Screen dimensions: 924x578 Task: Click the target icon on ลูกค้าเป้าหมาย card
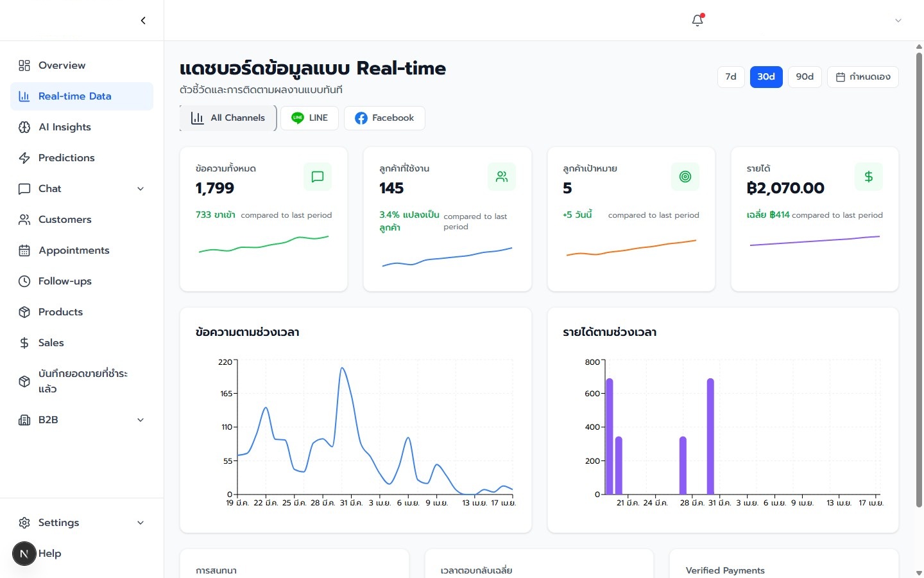tap(685, 177)
